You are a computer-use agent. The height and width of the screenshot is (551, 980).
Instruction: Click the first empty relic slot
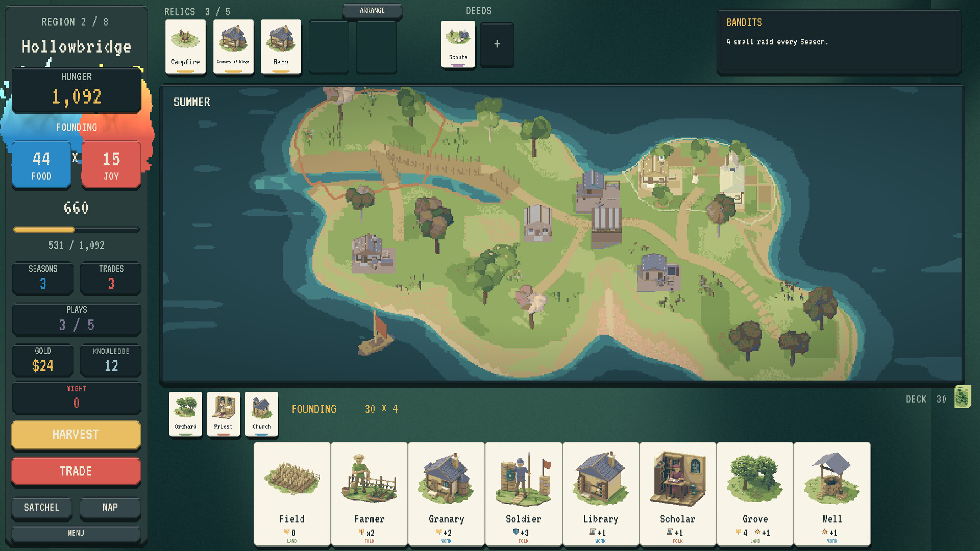click(x=329, y=47)
